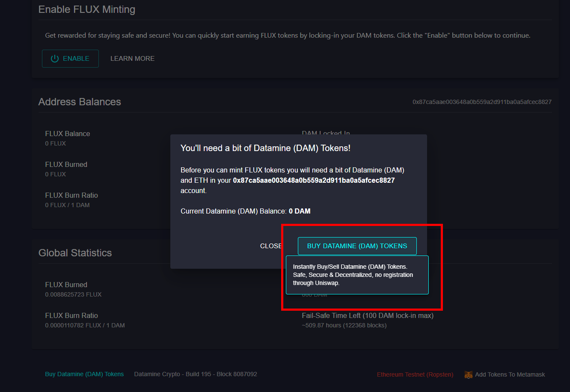
Task: Click Buy Datamine (DAM) Tokens dialog button
Action: pos(357,246)
